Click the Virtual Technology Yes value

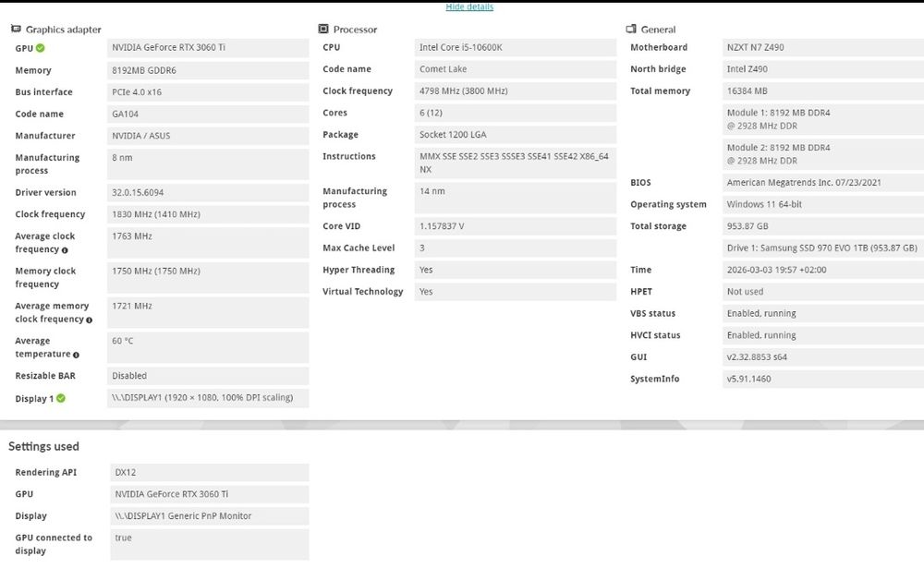tap(515, 291)
